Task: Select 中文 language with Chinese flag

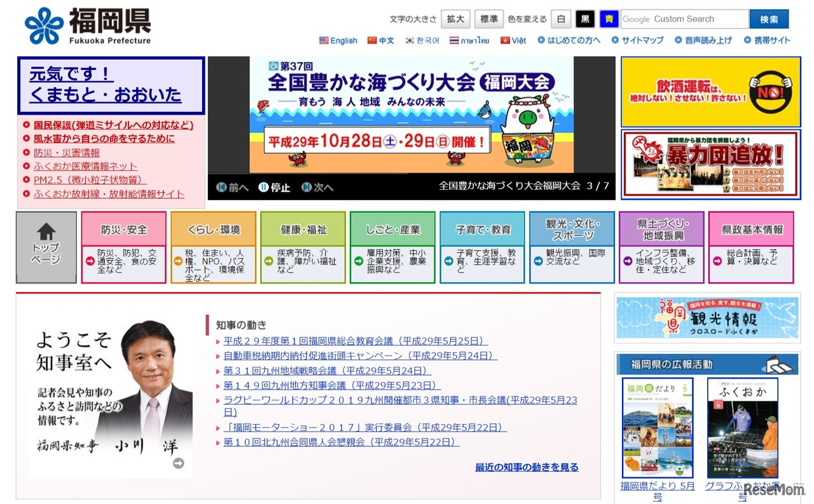Action: coord(381,41)
